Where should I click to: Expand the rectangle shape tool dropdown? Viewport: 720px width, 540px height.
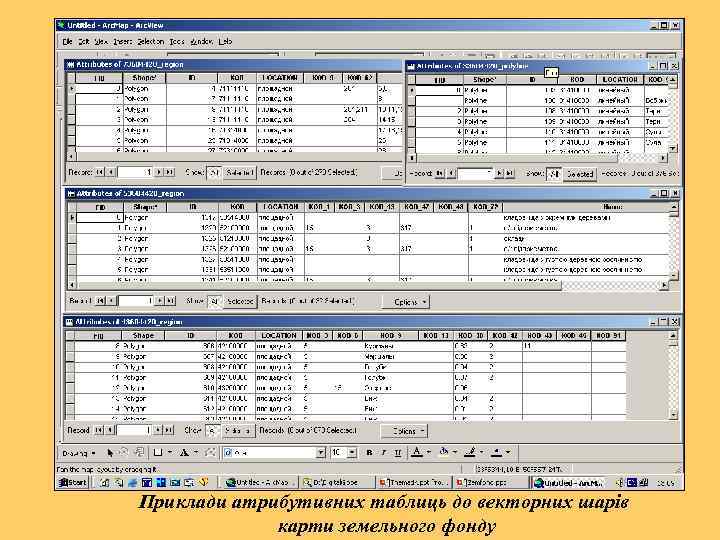[x=169, y=453]
